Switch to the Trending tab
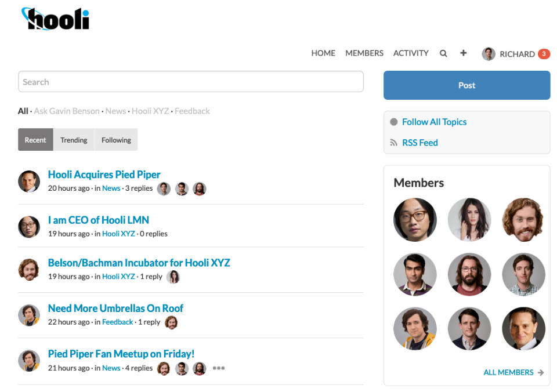Viewport: 557px width, 392px height. (x=74, y=140)
